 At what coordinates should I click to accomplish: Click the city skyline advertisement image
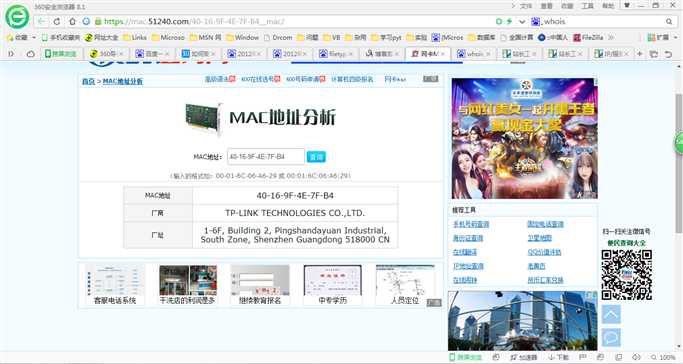click(523, 321)
